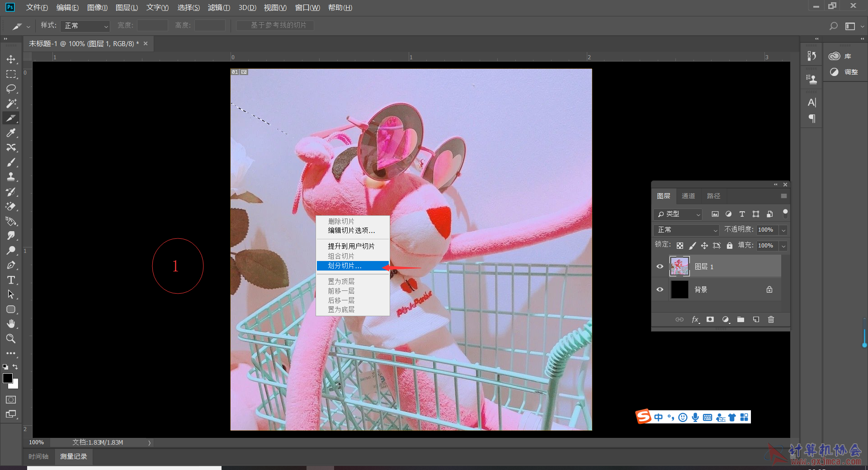Viewport: 868px width, 470px height.
Task: Select the Eyedropper tool
Action: tap(11, 133)
